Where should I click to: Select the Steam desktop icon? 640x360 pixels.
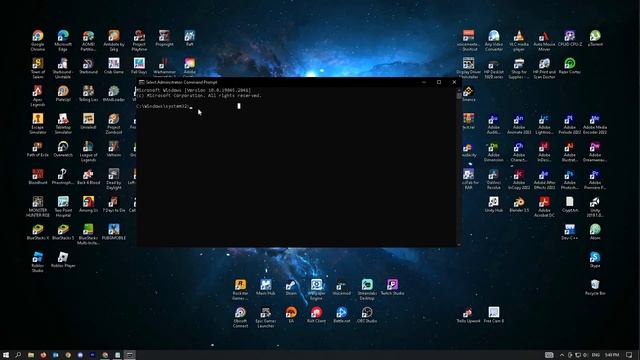291,287
